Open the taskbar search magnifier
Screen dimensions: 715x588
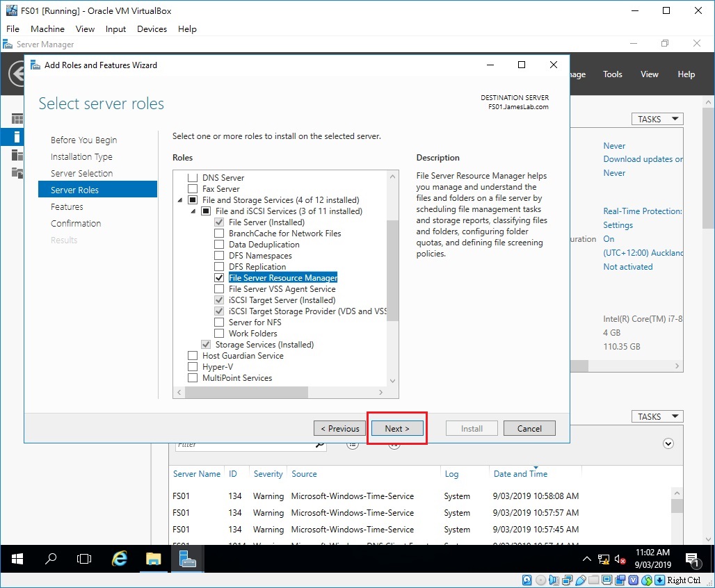click(51, 559)
